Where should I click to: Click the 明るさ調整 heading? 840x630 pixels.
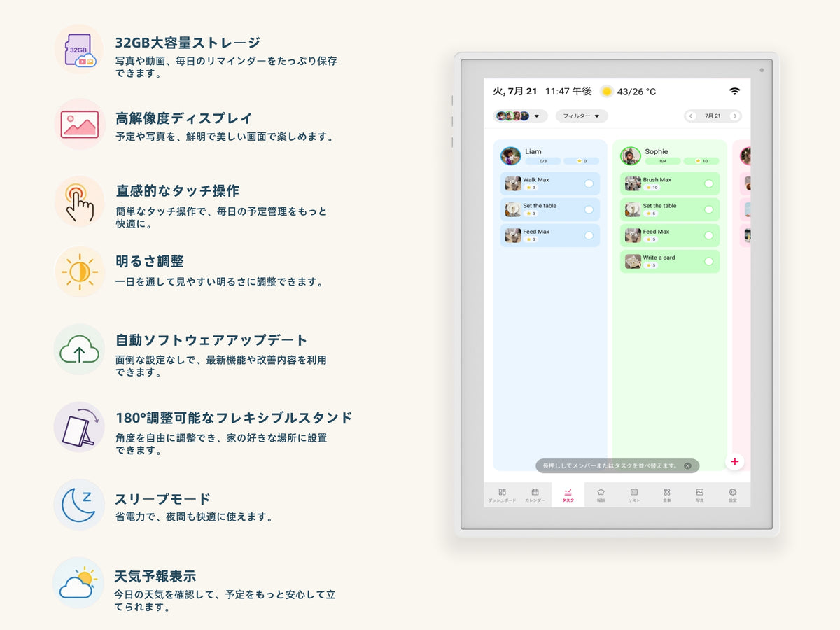[x=150, y=262]
